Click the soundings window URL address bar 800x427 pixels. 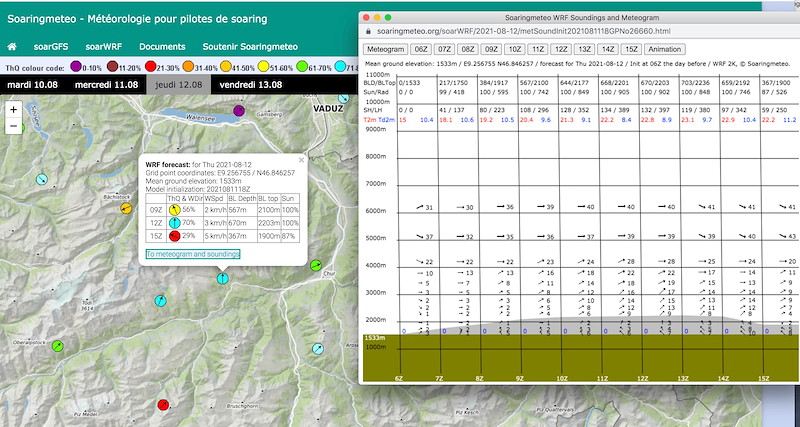(x=524, y=31)
